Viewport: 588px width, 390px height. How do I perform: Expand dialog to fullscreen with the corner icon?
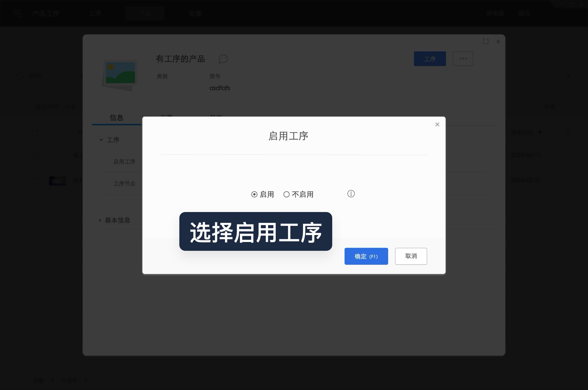[486, 41]
